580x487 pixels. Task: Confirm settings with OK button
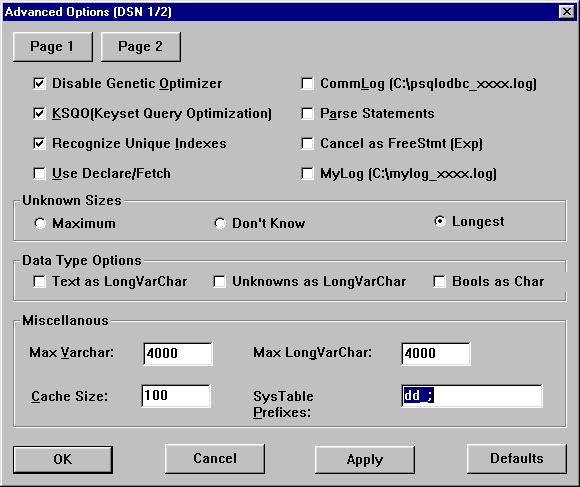pyautogui.click(x=63, y=459)
